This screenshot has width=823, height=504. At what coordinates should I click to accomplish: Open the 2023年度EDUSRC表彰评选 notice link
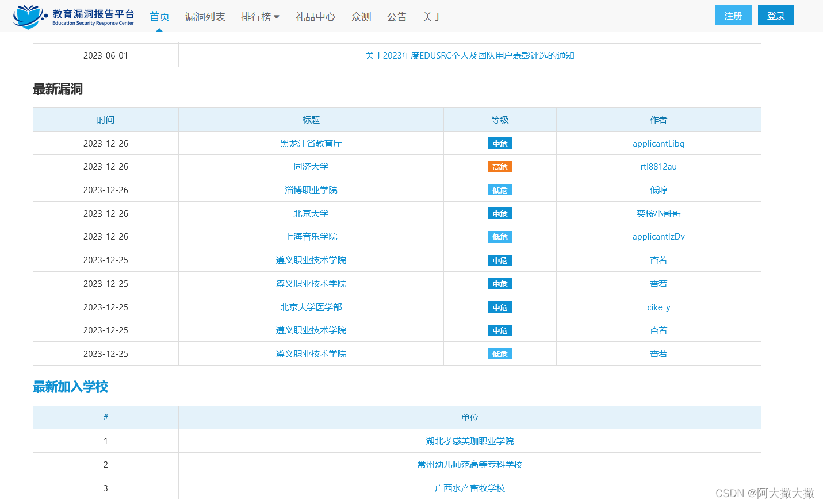point(470,56)
